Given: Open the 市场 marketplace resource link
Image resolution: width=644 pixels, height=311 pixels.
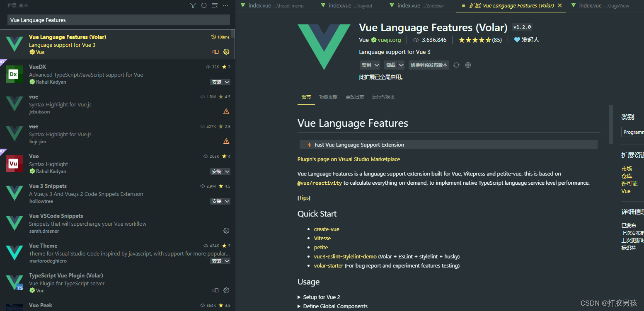Looking at the screenshot, I should [627, 169].
